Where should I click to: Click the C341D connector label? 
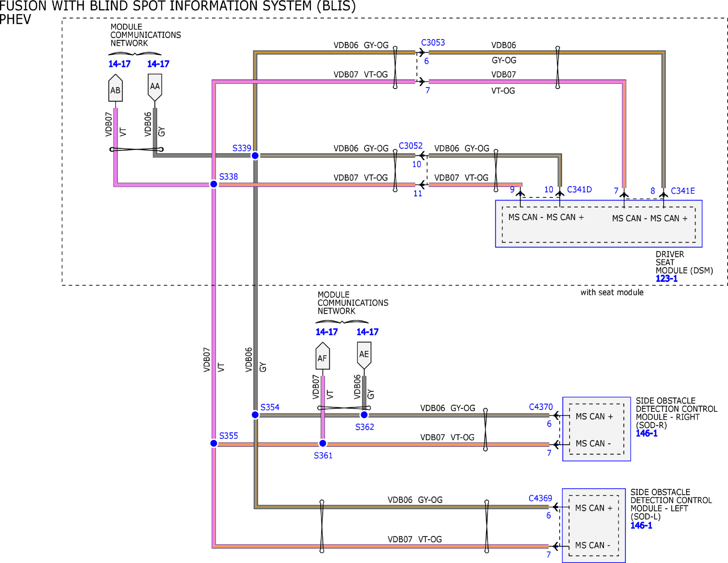[579, 190]
